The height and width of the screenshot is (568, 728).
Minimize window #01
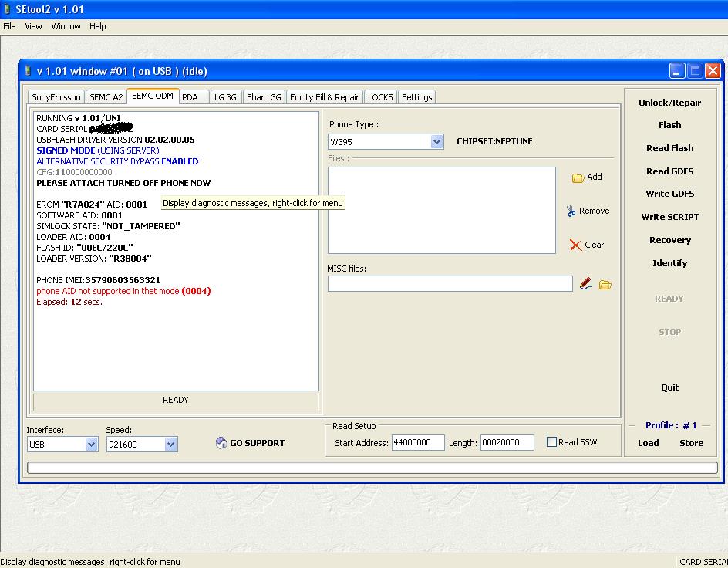[x=677, y=71]
